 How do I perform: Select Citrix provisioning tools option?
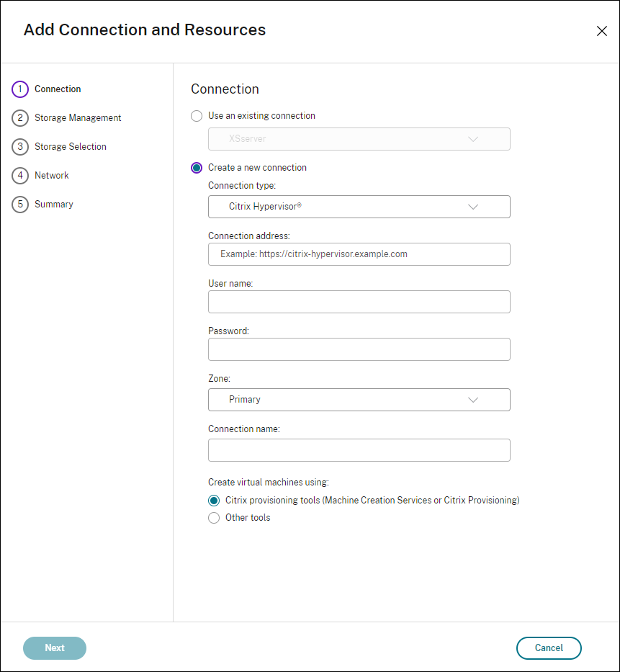point(213,500)
